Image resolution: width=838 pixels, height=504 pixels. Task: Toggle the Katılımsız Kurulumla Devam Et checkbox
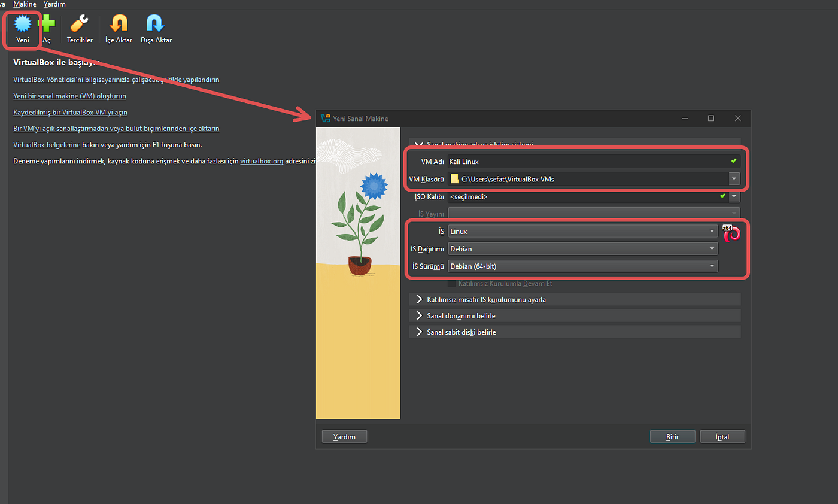pos(452,283)
